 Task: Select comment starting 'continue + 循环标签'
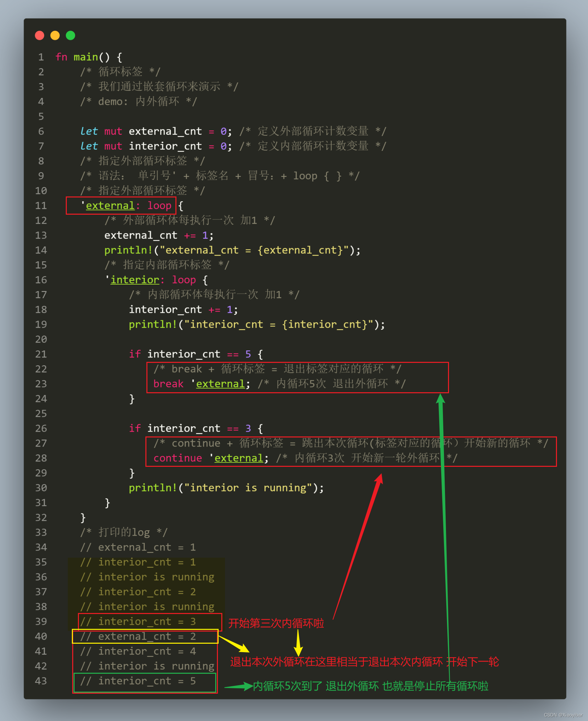click(351, 443)
